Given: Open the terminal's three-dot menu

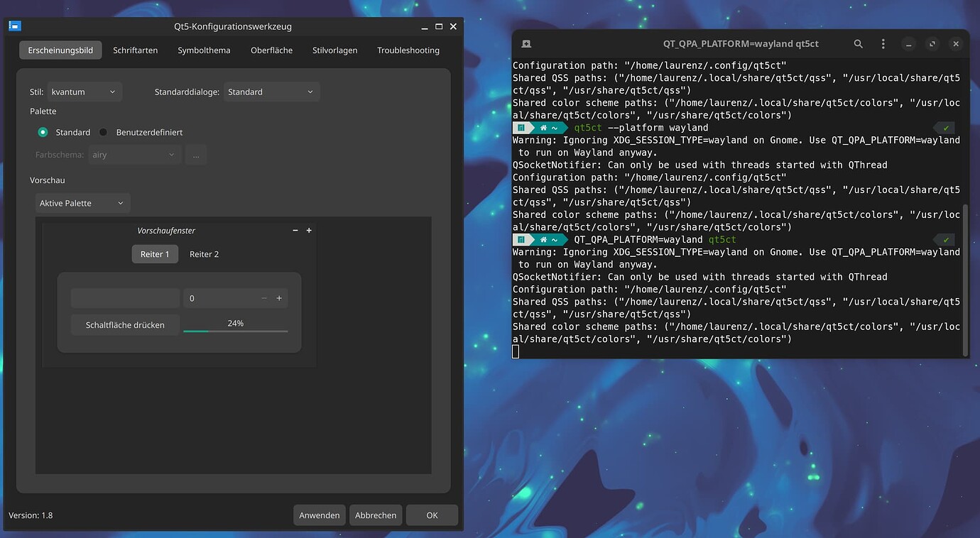Looking at the screenshot, I should point(883,43).
